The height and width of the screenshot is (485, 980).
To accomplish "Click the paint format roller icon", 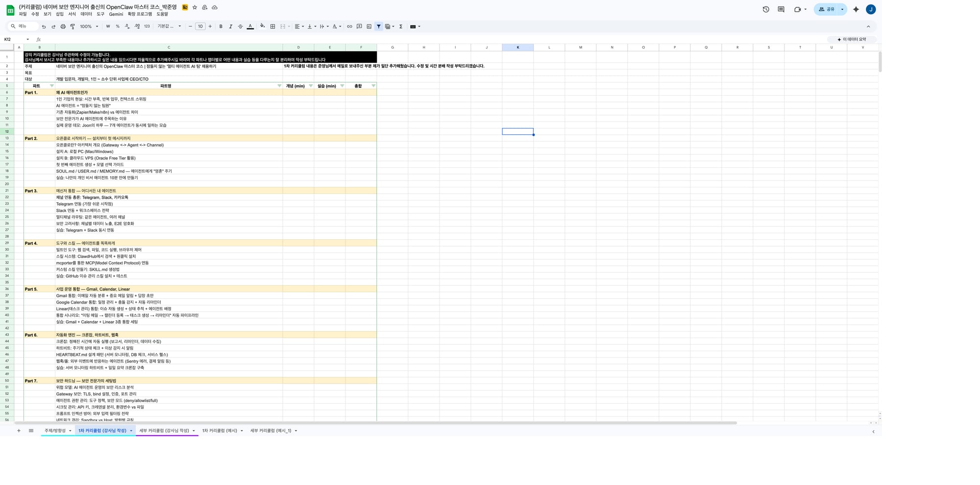I will [73, 26].
